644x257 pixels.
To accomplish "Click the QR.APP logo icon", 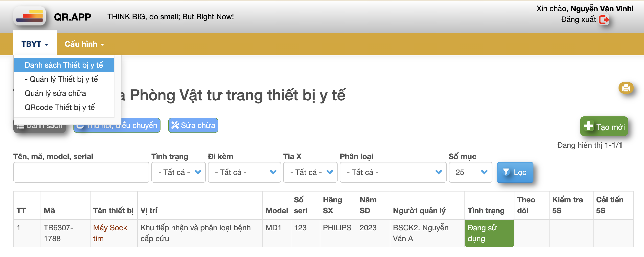I will (x=29, y=17).
